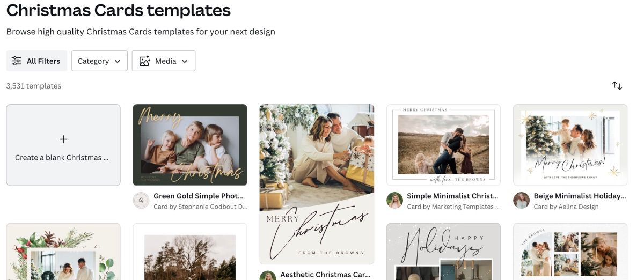Open Simple Minimalist Christmas card title link
This screenshot has width=644, height=280.
(x=452, y=196)
